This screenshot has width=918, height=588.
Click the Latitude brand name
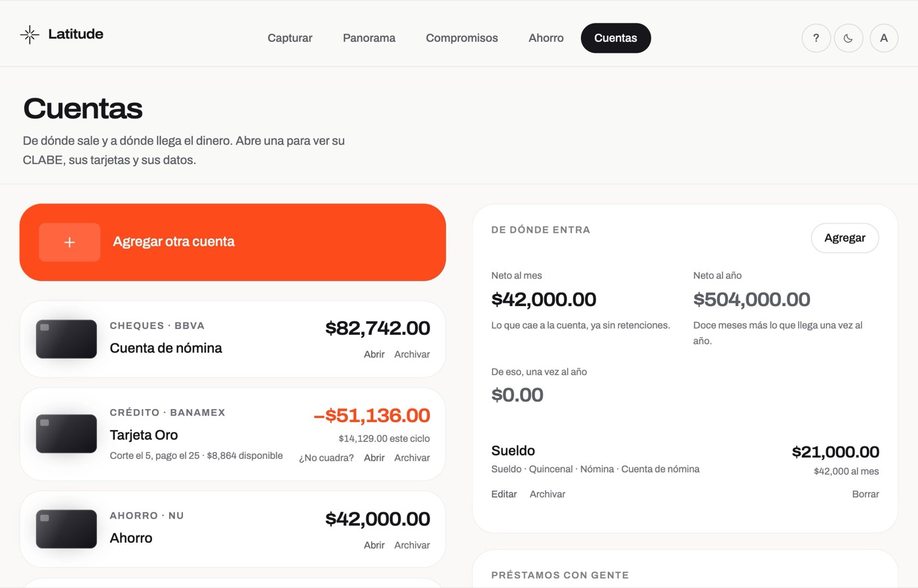[x=75, y=34]
